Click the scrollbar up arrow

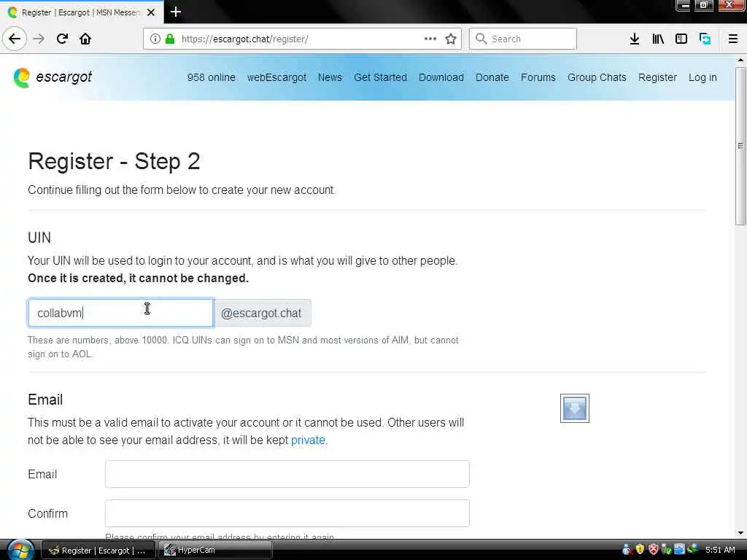click(740, 61)
